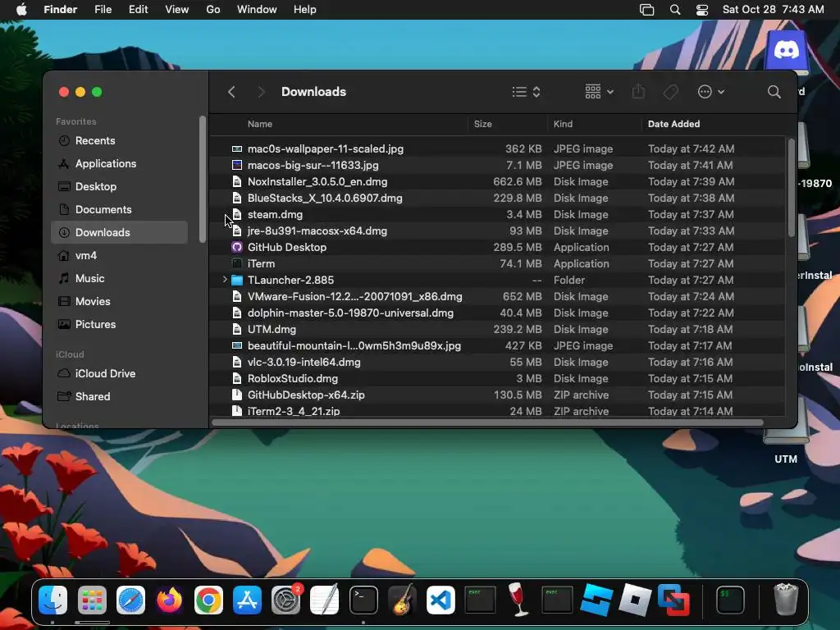
Task: Open Terminal from the Dock
Action: [x=363, y=600]
